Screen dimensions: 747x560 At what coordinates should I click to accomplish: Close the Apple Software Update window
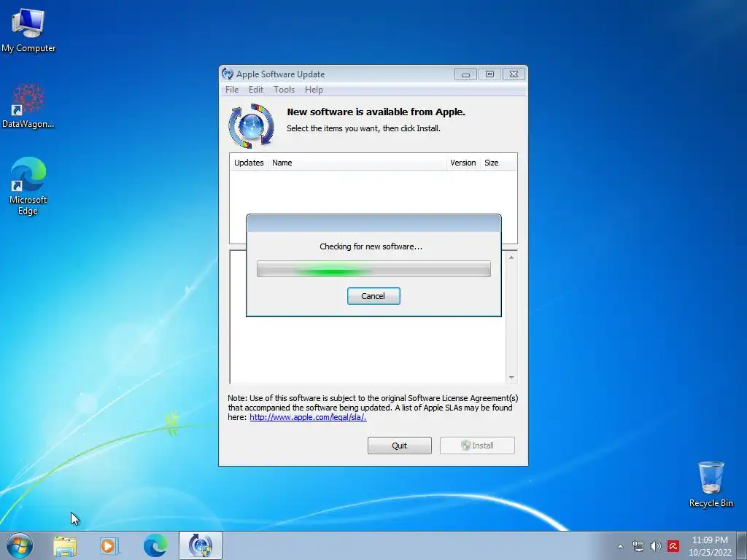514,74
